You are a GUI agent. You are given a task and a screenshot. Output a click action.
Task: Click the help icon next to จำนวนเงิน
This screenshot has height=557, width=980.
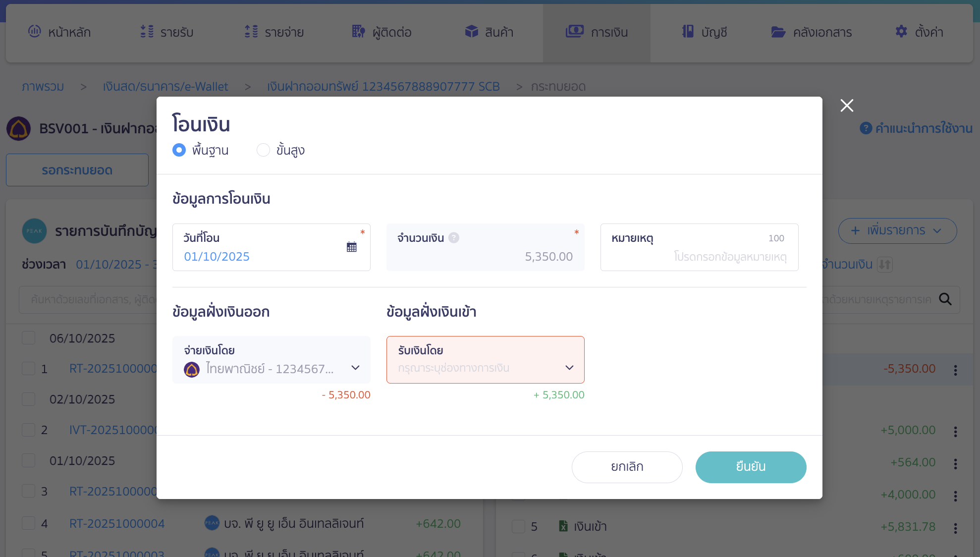[x=454, y=238]
